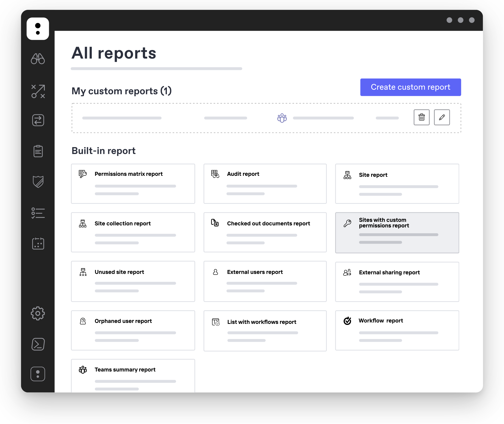Launch the PowerShell console icon in sidebar
504x424 pixels.
pos(38,344)
